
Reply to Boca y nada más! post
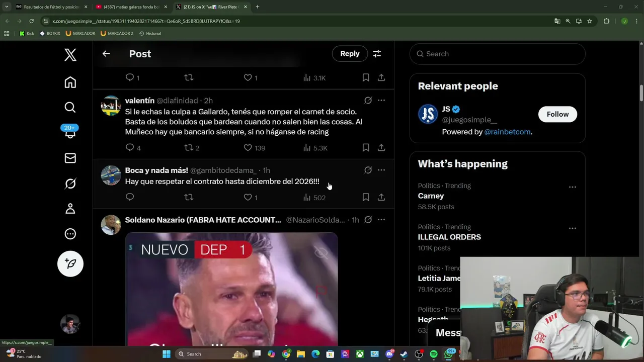pos(130,197)
